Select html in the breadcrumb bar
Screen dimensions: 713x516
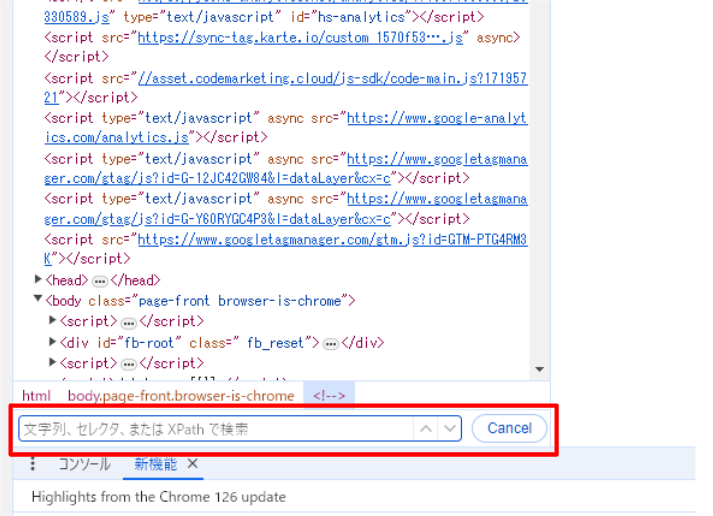[36, 396]
